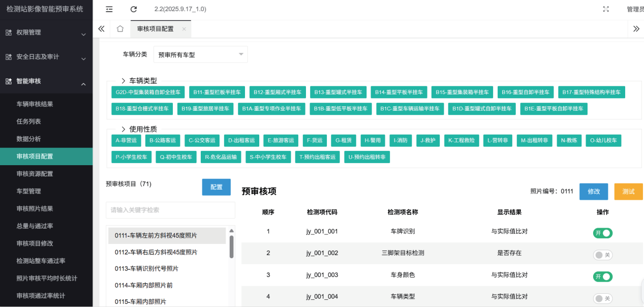Turn off the 车牌识别 switch
644x307 pixels.
coord(602,233)
